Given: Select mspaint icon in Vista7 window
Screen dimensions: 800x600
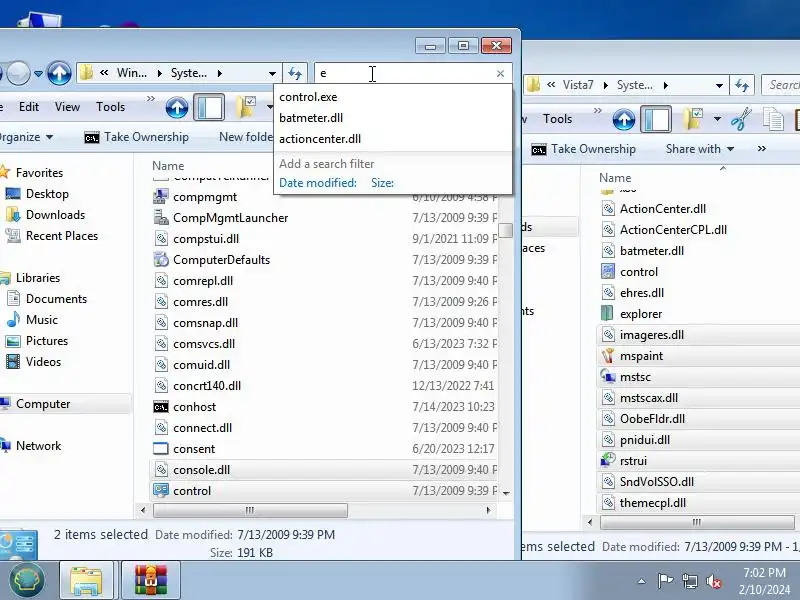Looking at the screenshot, I should (x=607, y=356).
